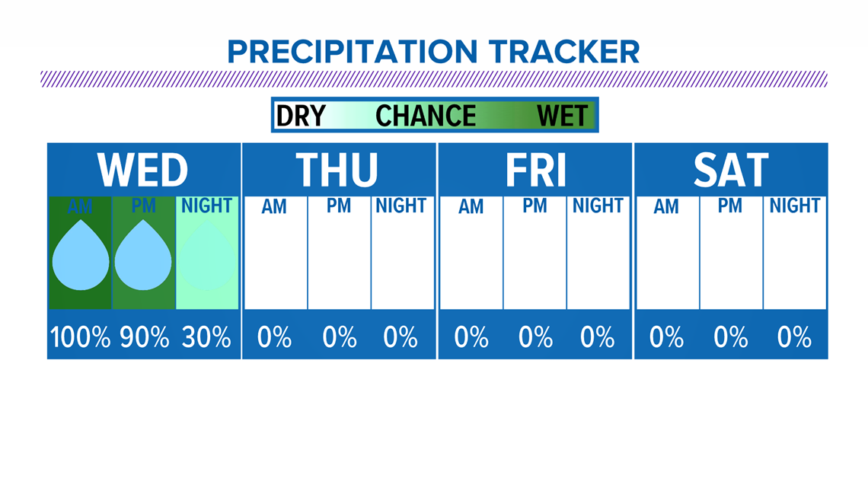This screenshot has width=868, height=488.
Task: Click the Wednesday PM raindrop icon
Action: (x=143, y=255)
